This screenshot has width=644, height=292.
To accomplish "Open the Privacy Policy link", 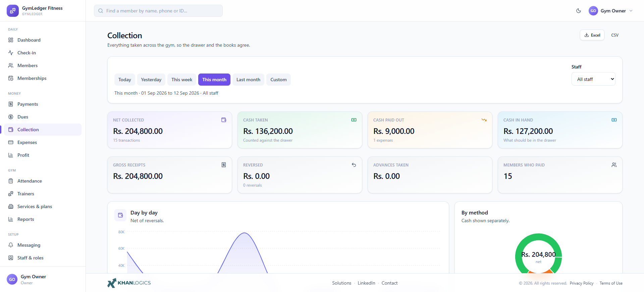I will [x=582, y=283].
